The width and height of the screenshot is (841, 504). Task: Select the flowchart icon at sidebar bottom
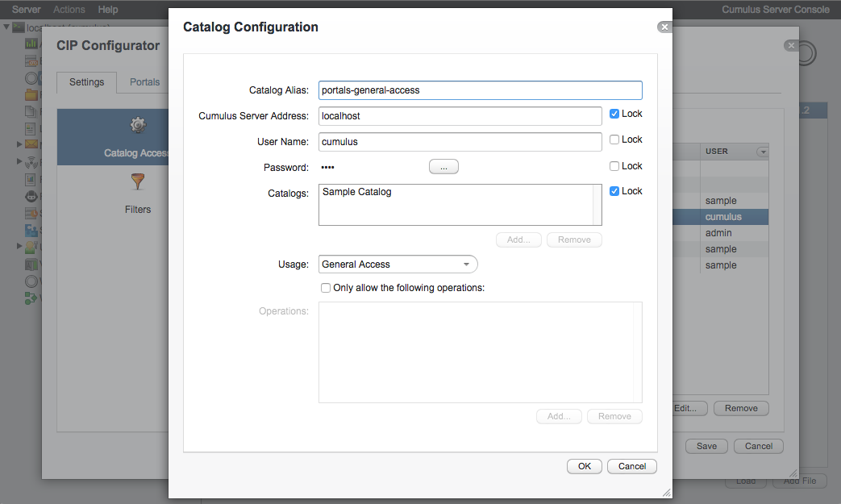(x=29, y=298)
